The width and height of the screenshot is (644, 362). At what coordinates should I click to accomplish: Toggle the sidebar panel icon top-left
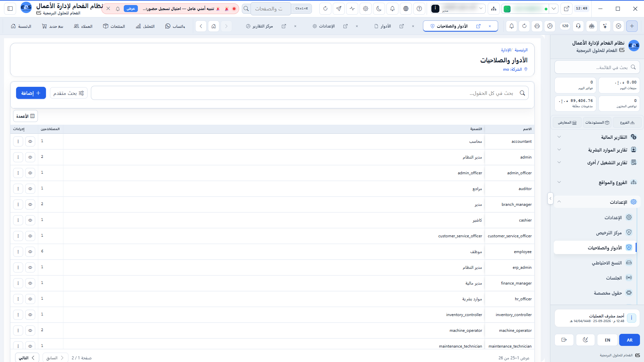click(10, 9)
